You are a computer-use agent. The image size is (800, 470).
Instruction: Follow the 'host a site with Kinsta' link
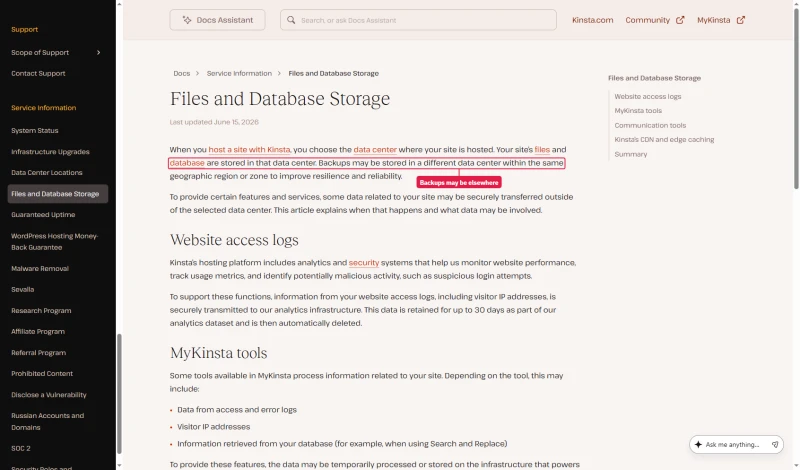[x=249, y=150]
